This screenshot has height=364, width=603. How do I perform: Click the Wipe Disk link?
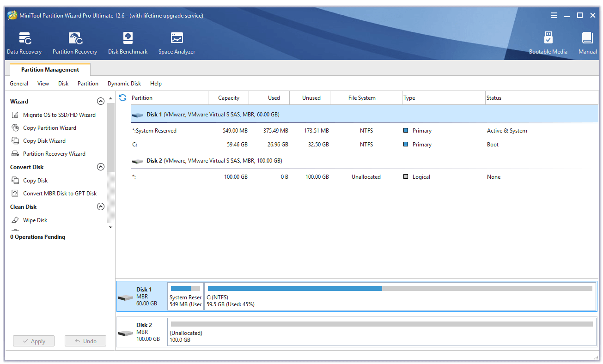click(x=35, y=220)
